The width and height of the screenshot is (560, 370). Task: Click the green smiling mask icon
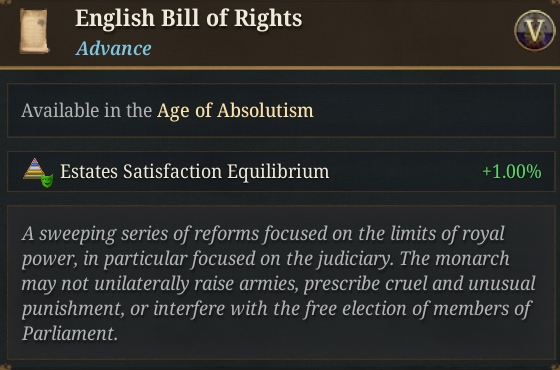[47, 180]
